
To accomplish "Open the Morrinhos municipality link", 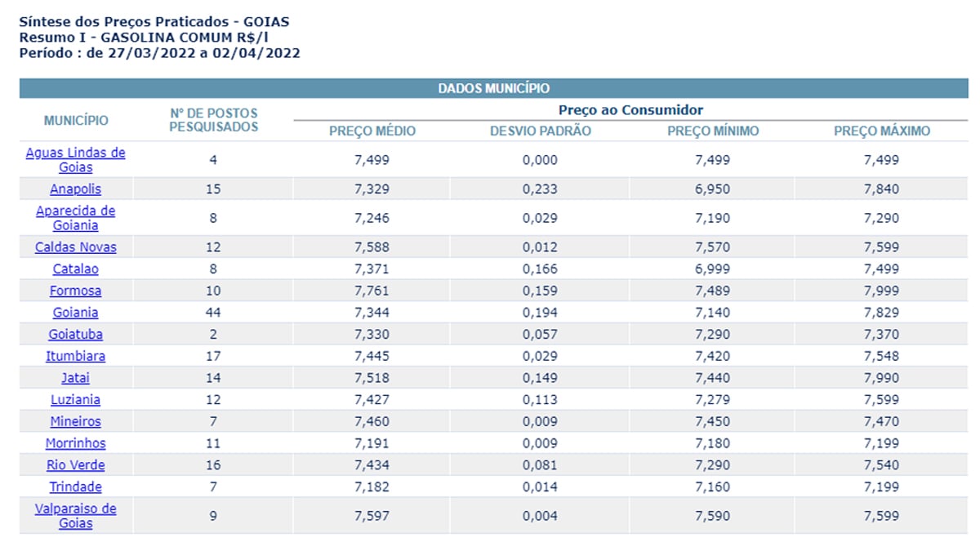I will click(x=75, y=443).
